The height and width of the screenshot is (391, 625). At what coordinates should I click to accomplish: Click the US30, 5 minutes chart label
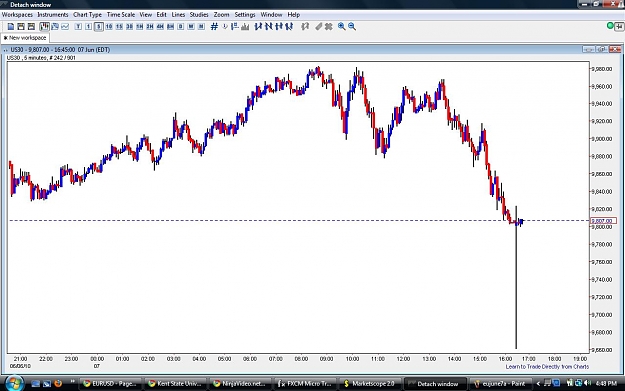(x=41, y=58)
